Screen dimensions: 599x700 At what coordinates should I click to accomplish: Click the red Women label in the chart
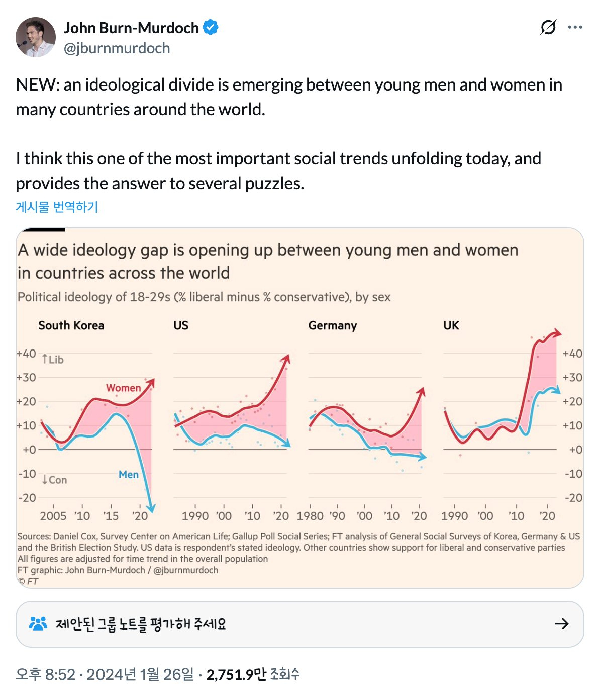pyautogui.click(x=123, y=388)
